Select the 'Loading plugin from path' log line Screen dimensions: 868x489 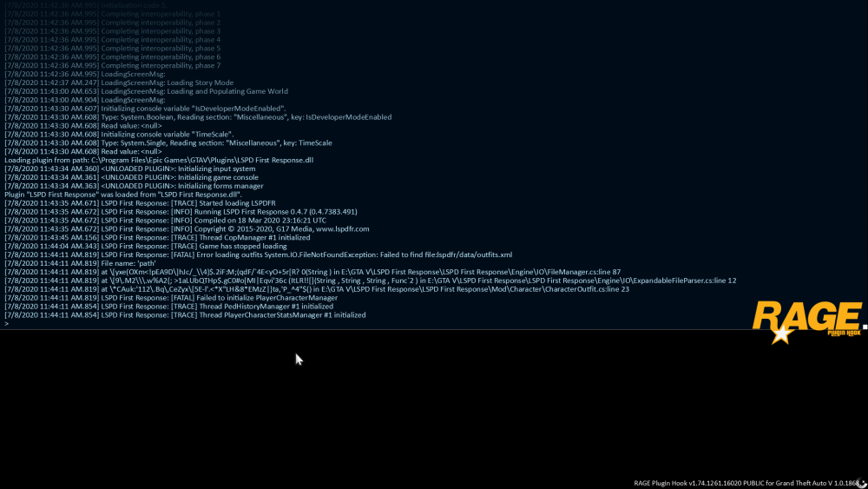159,160
